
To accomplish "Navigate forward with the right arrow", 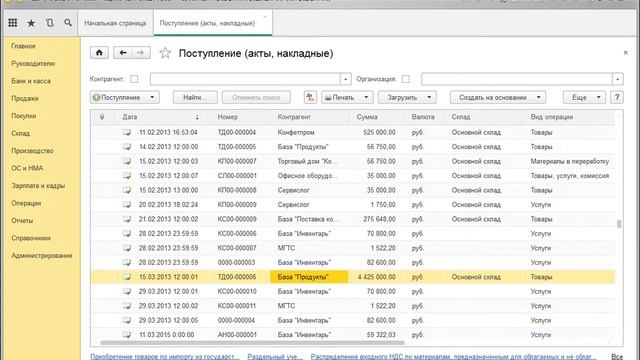I will tap(141, 53).
